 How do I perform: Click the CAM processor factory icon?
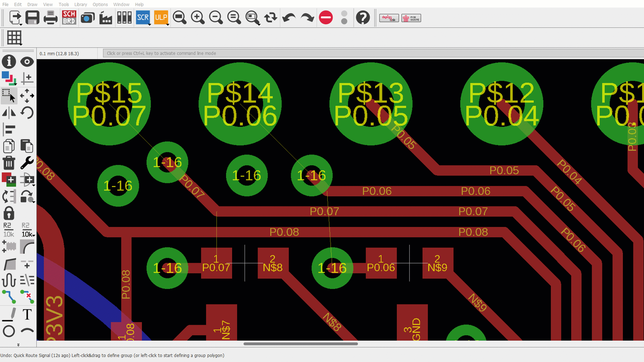click(106, 17)
